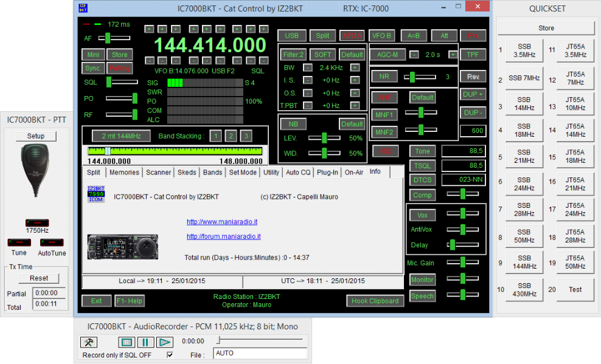Toggle the Tune indicator button

click(x=19, y=242)
